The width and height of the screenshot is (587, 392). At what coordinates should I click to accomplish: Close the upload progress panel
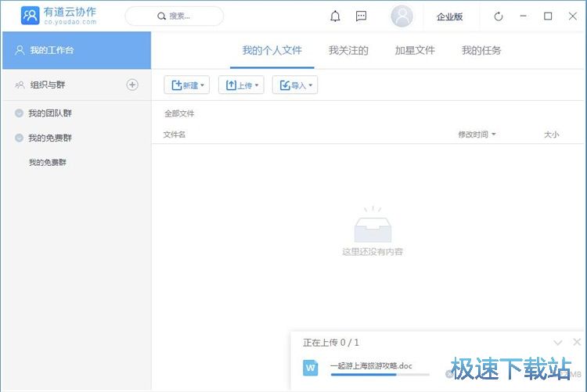[x=577, y=343]
